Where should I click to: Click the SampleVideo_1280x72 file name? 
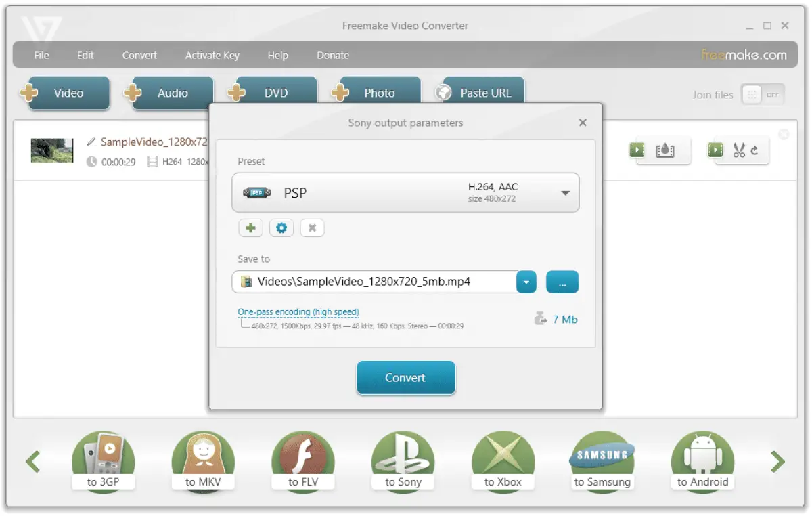click(154, 142)
